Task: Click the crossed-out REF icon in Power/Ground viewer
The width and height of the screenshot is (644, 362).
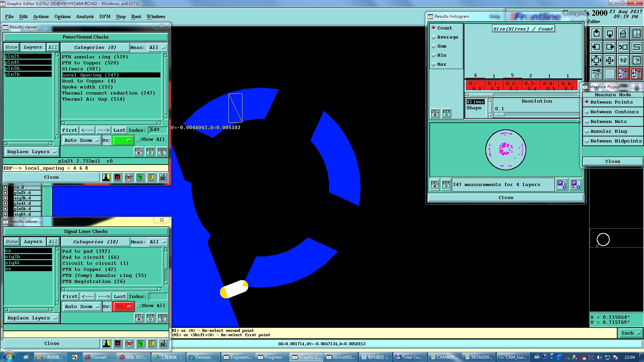Action: click(x=129, y=177)
